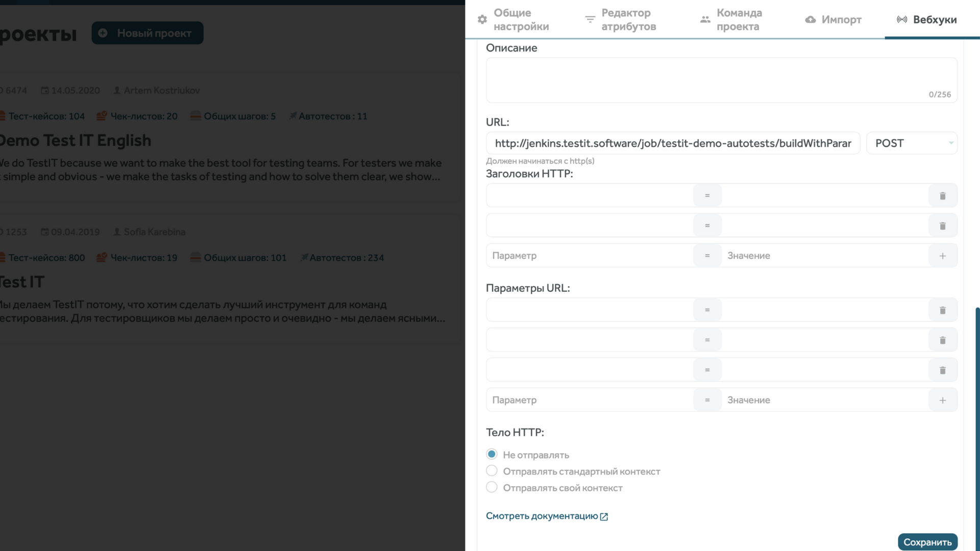Open the Общие настройки tab
This screenshot has height=551, width=980.
[x=513, y=19]
